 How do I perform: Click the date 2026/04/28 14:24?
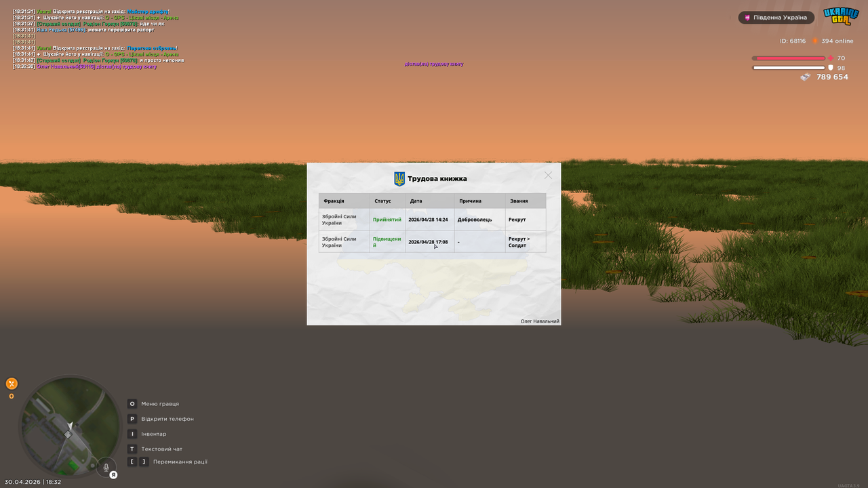click(x=428, y=220)
